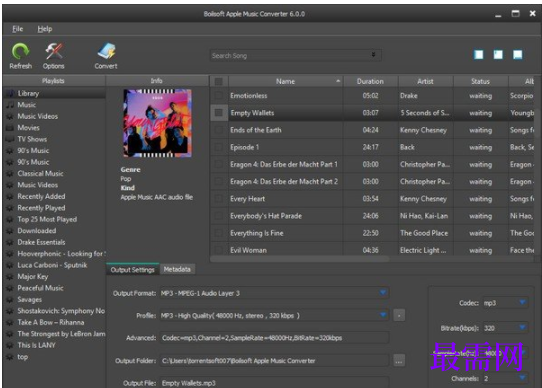Viewport: 542px width, 388px height.
Task: Click the Output Folder path field
Action: (274, 361)
